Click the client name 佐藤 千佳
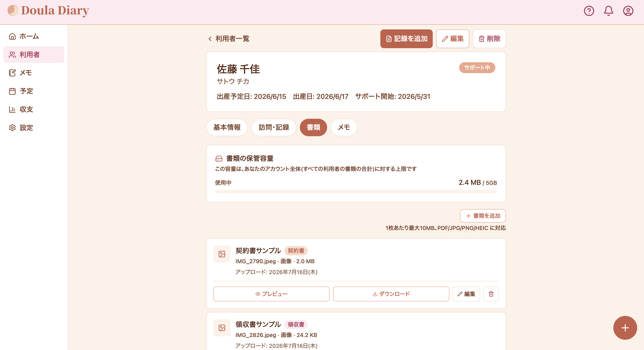Screen dimensions: 644x350 (238, 69)
